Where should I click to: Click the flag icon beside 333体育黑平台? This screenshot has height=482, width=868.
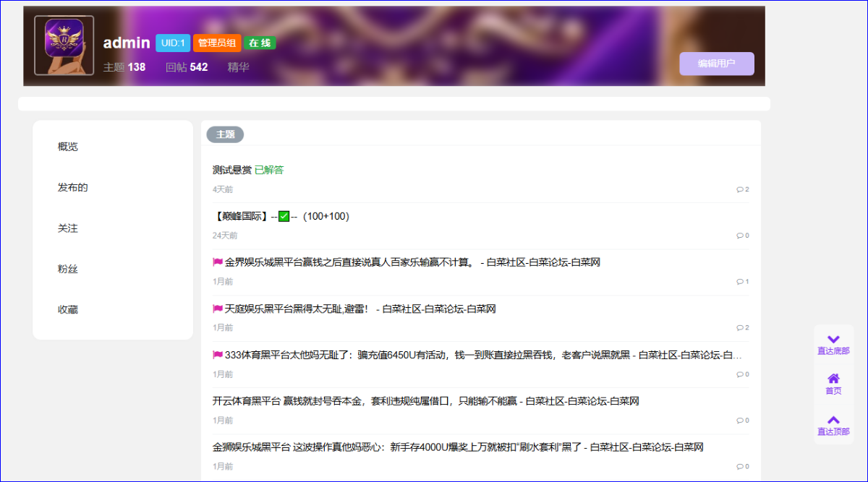pyautogui.click(x=218, y=355)
